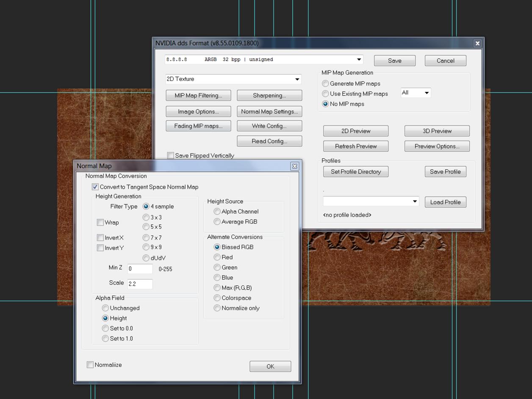Enable the Normalize checkbox
Screen dimensions: 532x399
point(90,365)
